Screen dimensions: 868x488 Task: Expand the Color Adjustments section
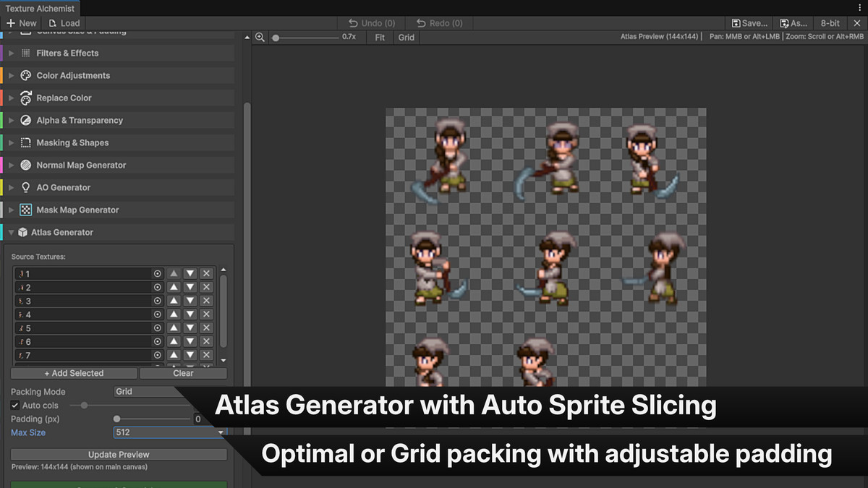pyautogui.click(x=119, y=75)
